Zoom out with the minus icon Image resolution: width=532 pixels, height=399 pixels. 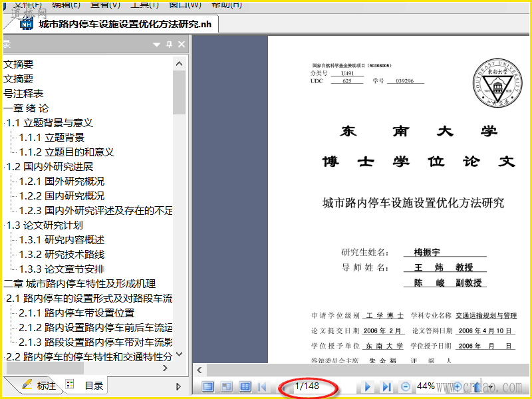[406, 386]
